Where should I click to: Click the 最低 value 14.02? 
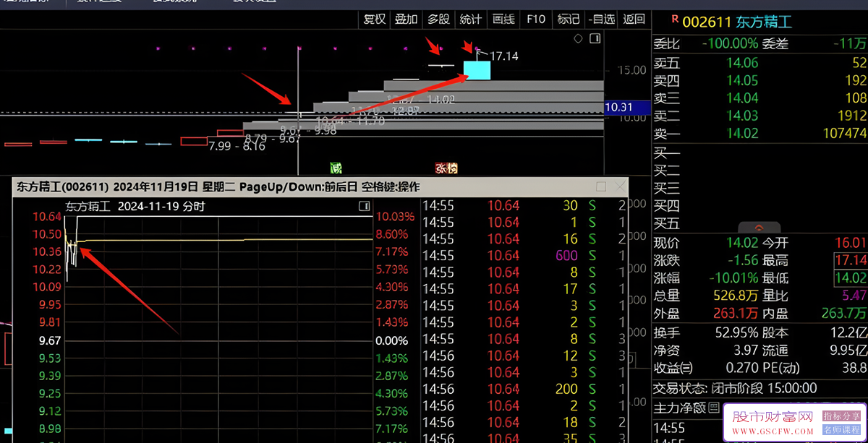pyautogui.click(x=851, y=278)
